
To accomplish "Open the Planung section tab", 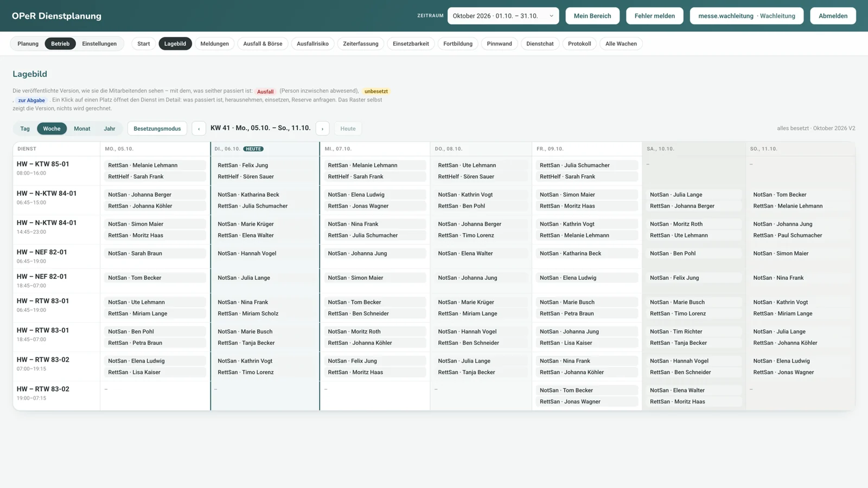I will (x=28, y=44).
